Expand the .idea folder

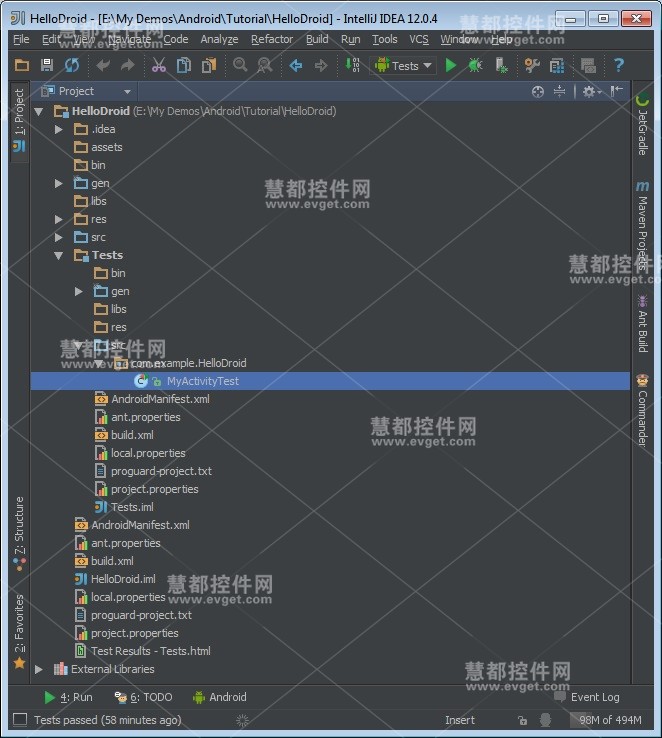click(59, 129)
